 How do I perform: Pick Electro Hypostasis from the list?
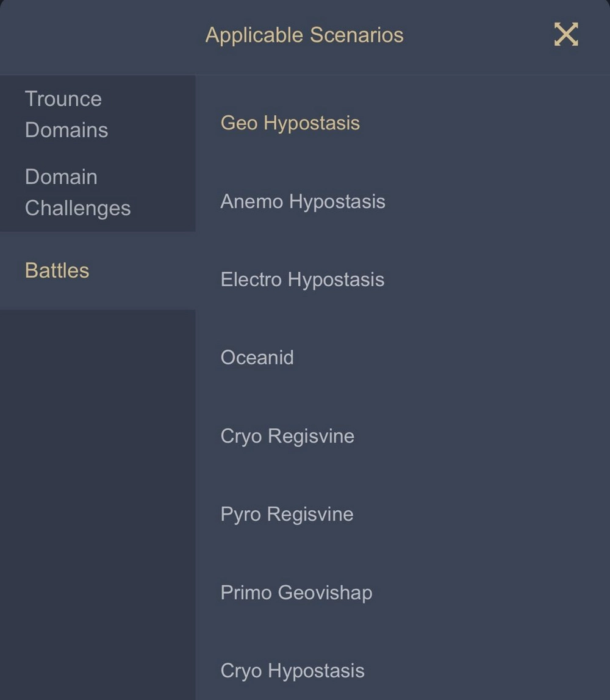302,280
